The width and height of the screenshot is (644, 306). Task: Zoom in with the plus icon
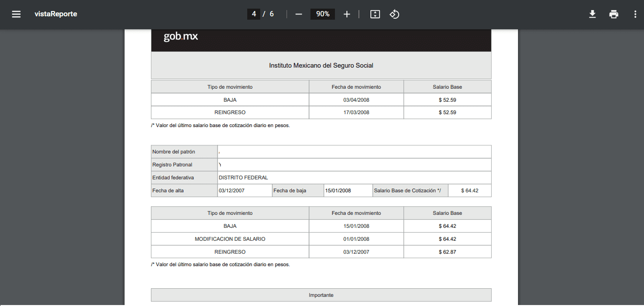click(x=347, y=14)
